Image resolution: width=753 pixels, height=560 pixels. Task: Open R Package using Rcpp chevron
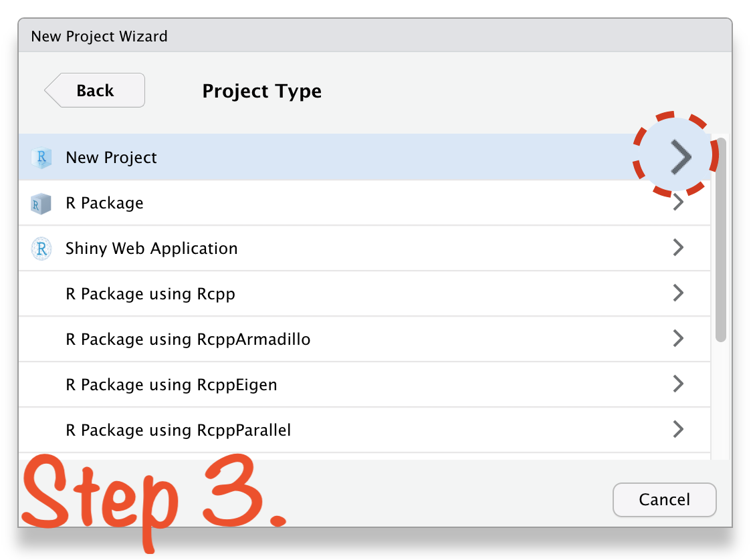677,293
